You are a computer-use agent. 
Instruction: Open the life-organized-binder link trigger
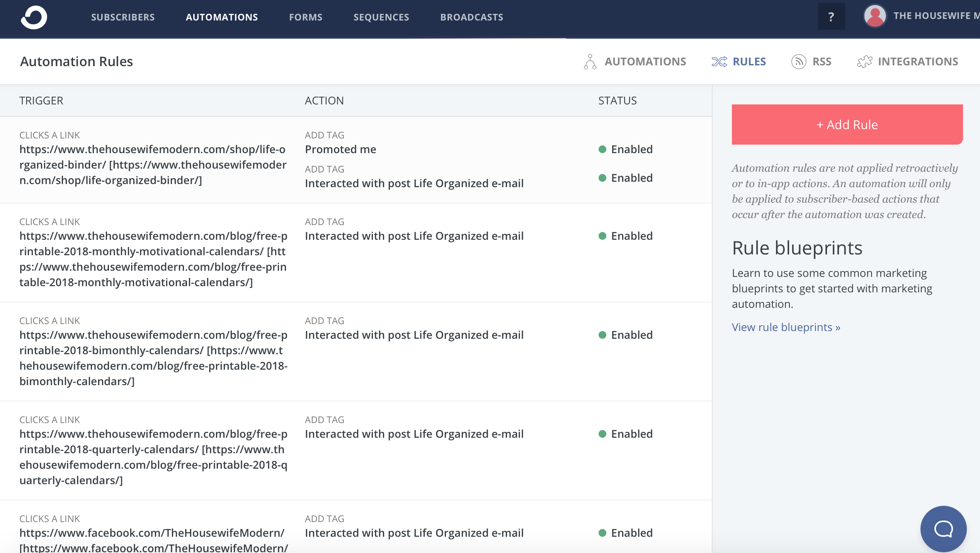pos(153,165)
